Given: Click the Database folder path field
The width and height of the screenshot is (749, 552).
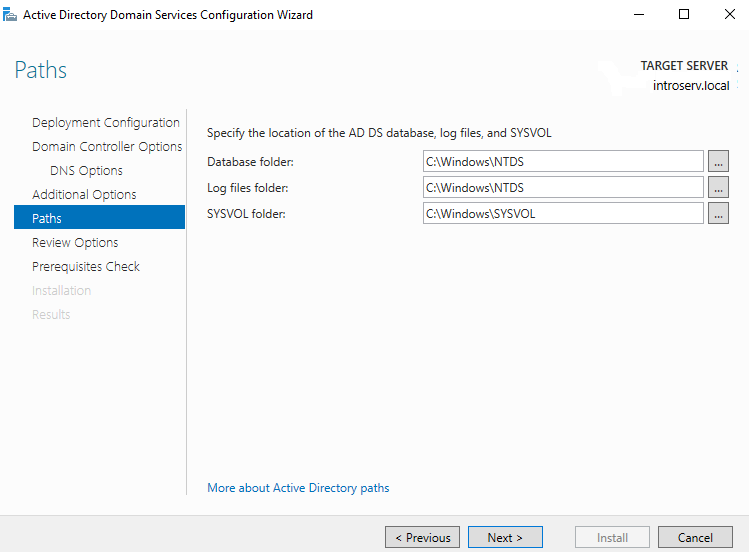Looking at the screenshot, I should tap(563, 161).
